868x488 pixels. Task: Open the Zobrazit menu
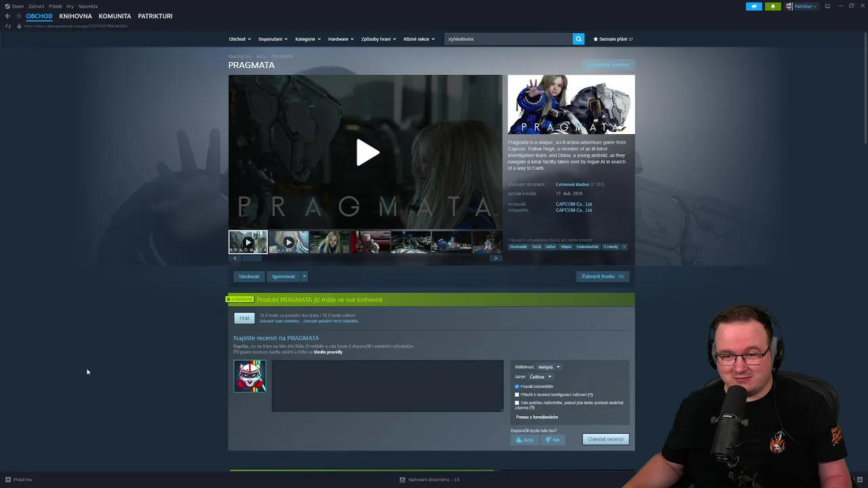pyautogui.click(x=36, y=6)
